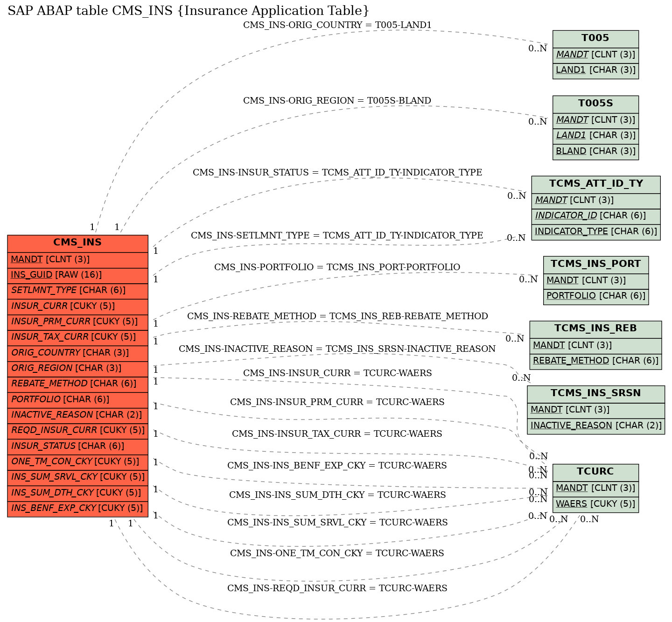Click INS_SUM_SRVL_CKY [CUKY (5)] field
Image resolution: width=672 pixels, height=622 pixels.
point(77,477)
